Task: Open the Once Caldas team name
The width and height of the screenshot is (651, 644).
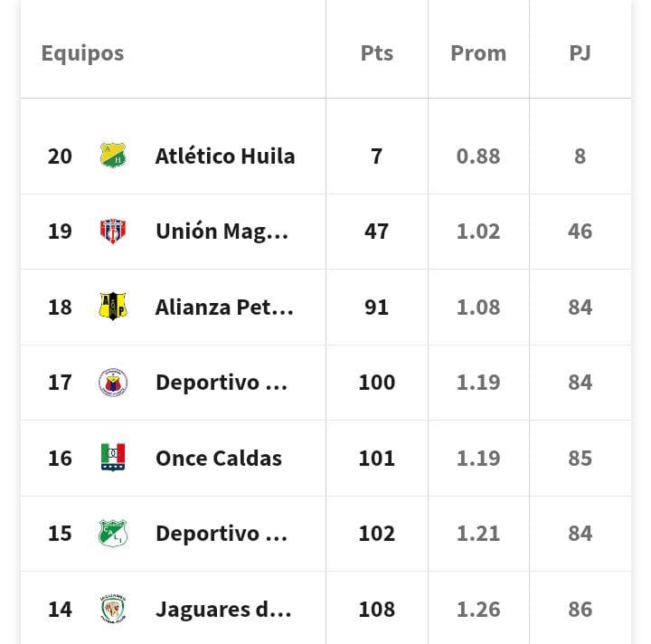Action: tap(219, 458)
